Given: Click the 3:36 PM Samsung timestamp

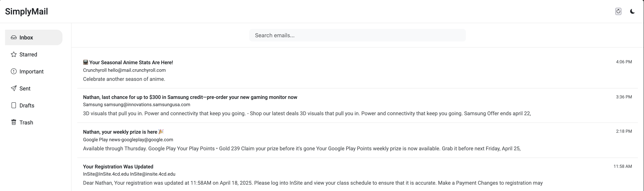Looking at the screenshot, I should [624, 97].
